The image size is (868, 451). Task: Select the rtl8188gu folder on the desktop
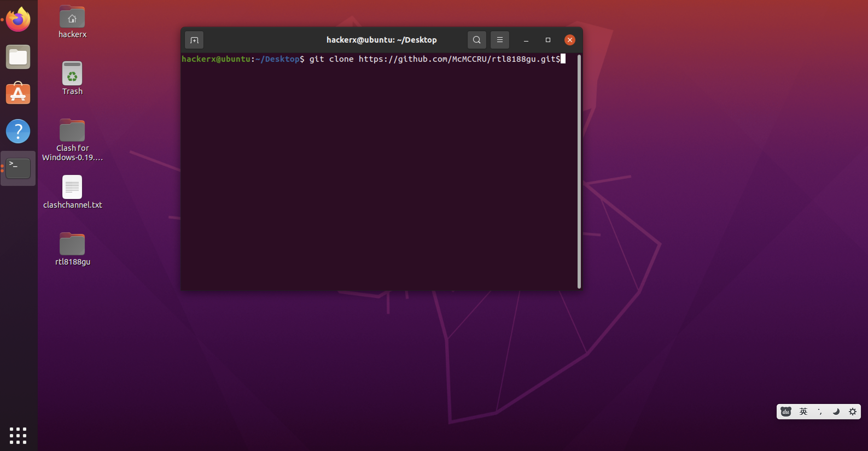(x=72, y=244)
